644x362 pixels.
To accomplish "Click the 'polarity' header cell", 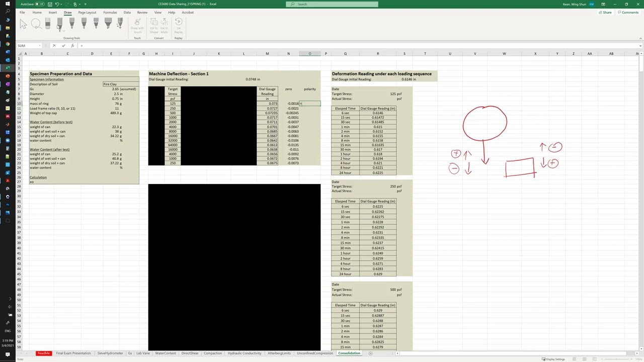I will point(310,89).
